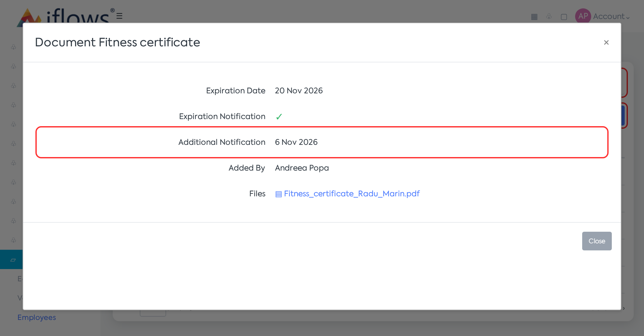Click the Close button
Viewport: 644px width, 336px height.
(x=597, y=241)
